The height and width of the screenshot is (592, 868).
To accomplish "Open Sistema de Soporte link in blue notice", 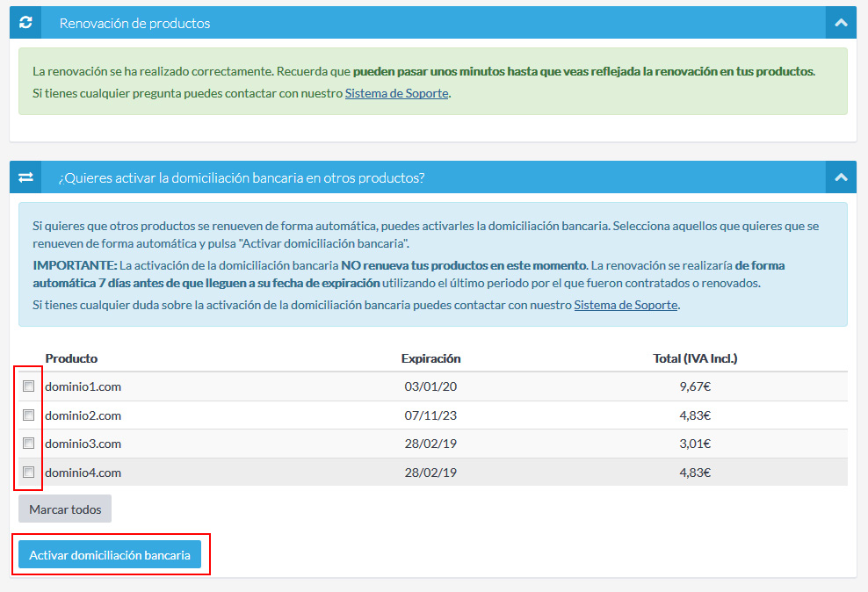I will 626,305.
